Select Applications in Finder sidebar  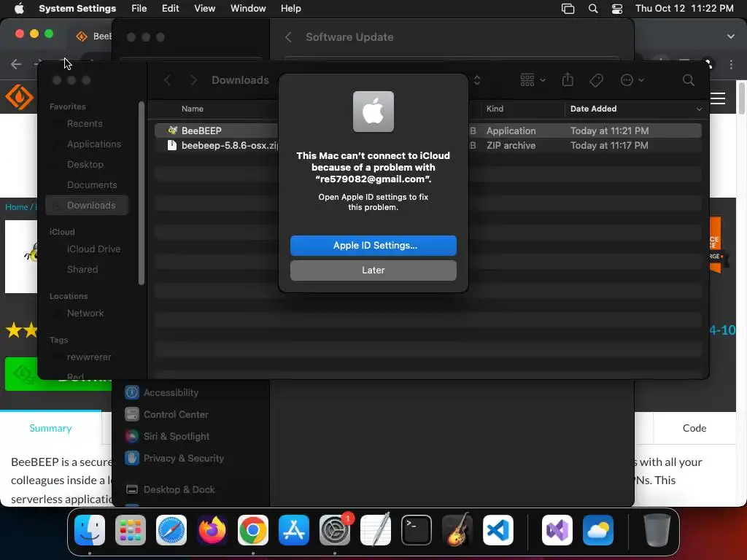coord(94,144)
